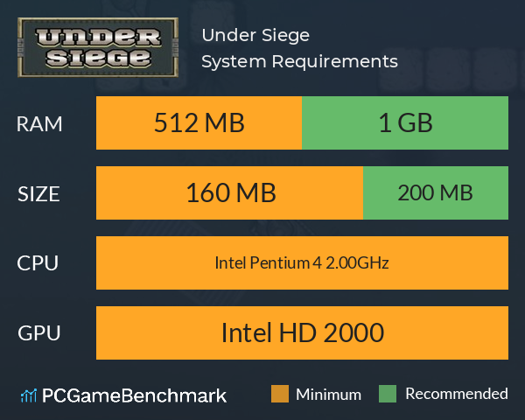Click the 160 MB minimum size bar

229,192
